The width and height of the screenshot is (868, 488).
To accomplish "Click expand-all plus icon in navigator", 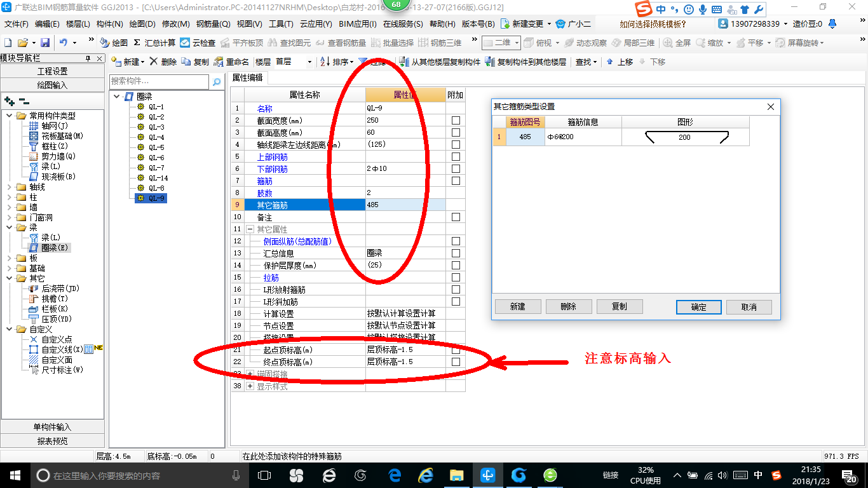I will [x=10, y=100].
